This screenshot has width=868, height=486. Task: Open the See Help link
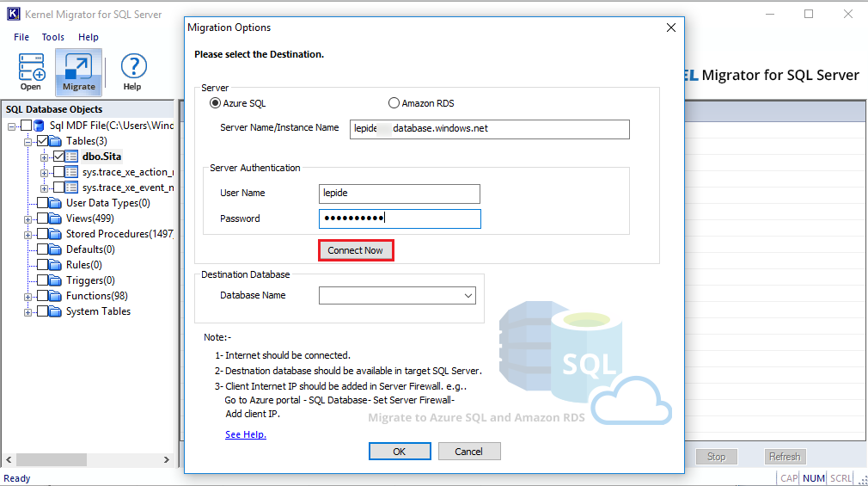click(246, 434)
